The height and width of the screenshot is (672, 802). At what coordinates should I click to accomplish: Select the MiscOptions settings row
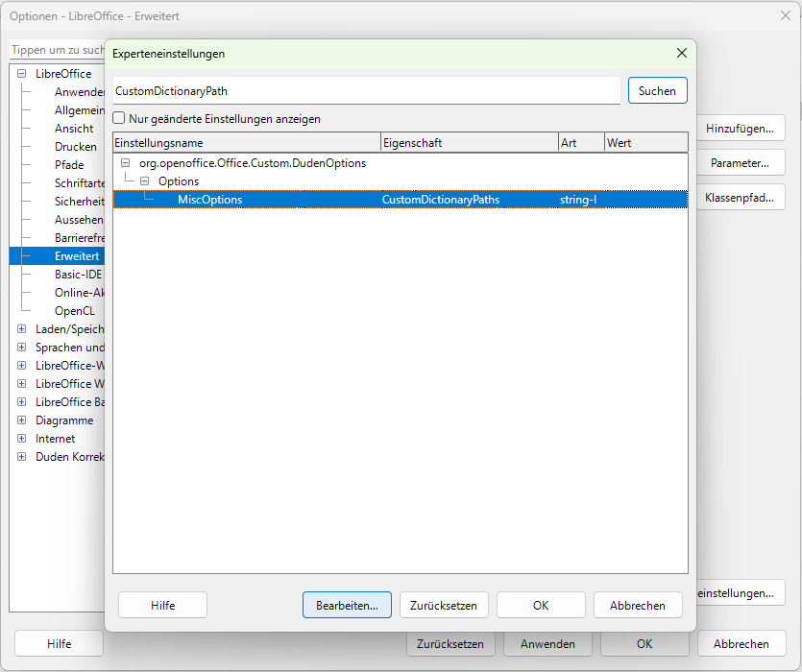click(209, 200)
